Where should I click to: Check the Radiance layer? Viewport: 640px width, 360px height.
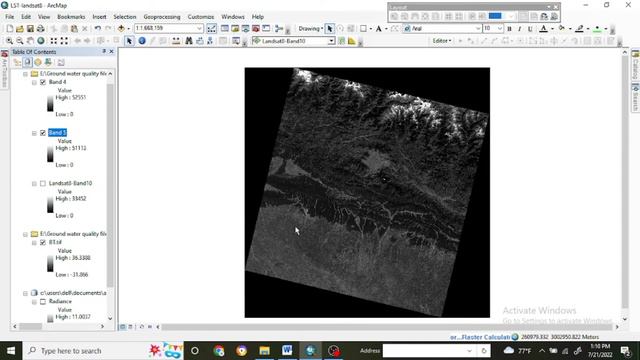(43, 302)
